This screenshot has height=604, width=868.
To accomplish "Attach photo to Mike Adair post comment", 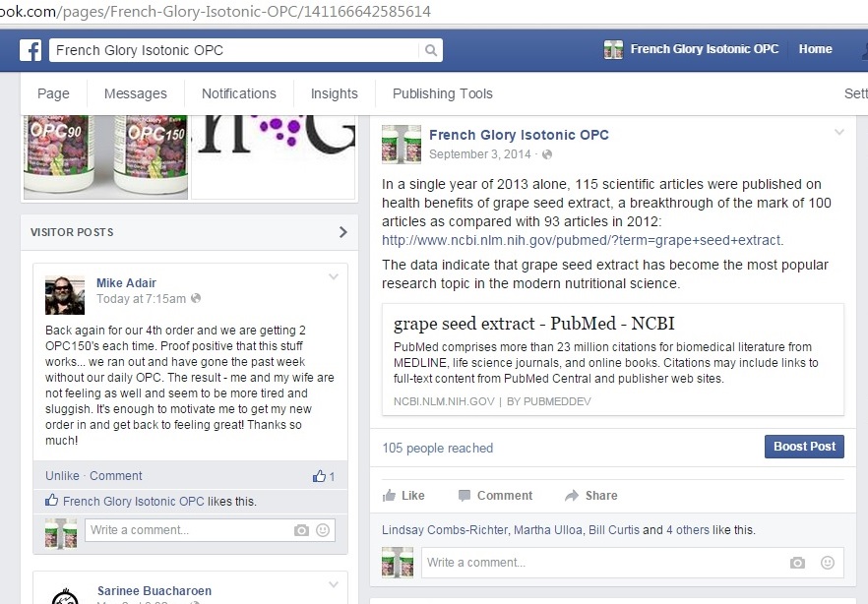I will pos(301,530).
